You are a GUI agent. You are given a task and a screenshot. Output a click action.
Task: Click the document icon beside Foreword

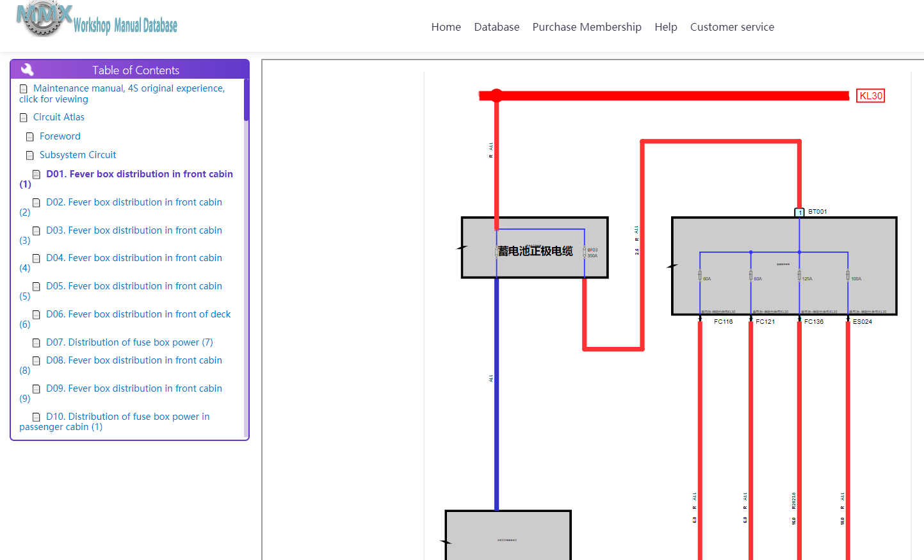[x=30, y=137]
